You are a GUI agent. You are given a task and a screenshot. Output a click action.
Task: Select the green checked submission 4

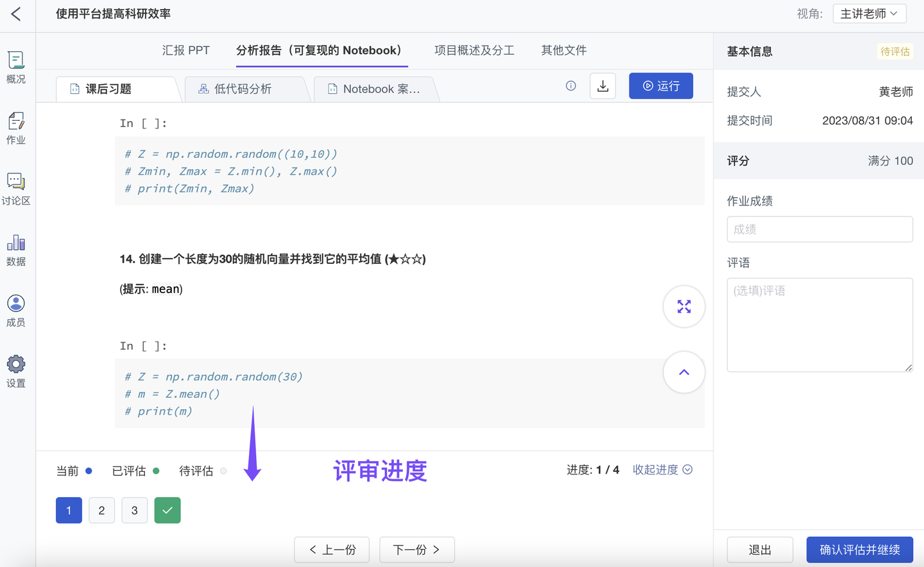coord(167,510)
